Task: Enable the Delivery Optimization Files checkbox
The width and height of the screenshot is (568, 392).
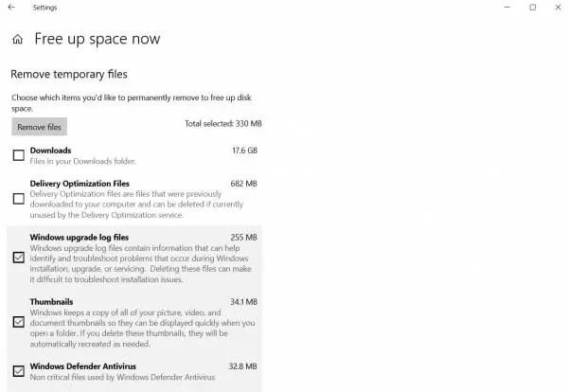Action: [19, 199]
